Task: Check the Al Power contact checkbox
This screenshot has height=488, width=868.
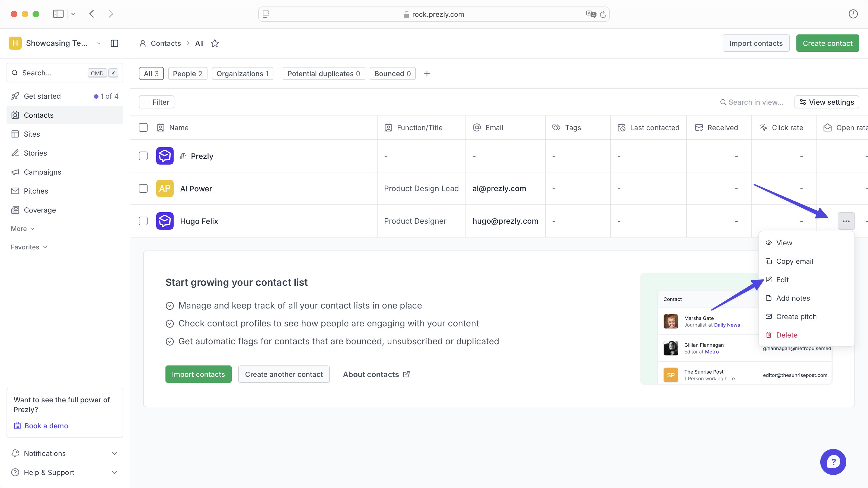Action: [x=143, y=189]
